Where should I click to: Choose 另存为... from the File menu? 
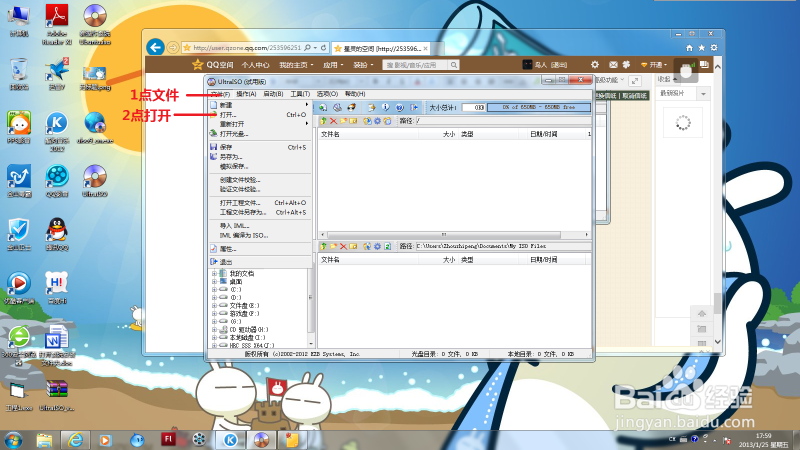pos(259,157)
